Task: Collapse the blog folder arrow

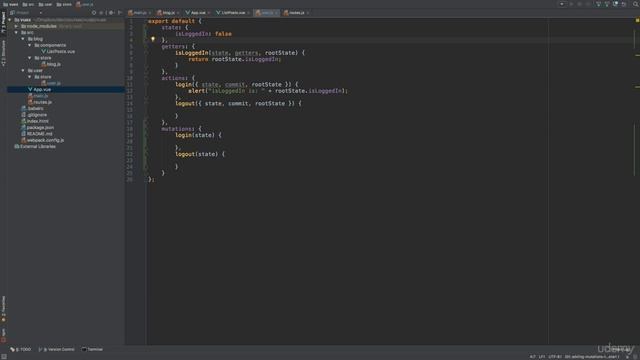Action: pos(23,39)
